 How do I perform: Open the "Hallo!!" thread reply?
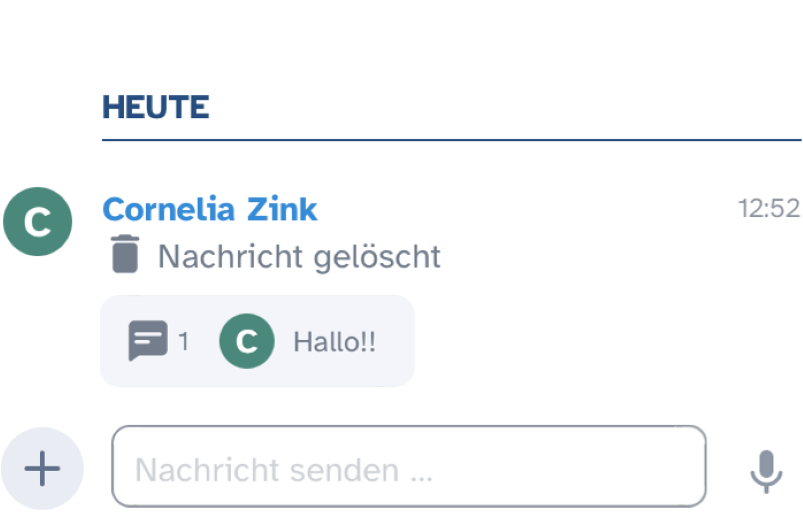[334, 341]
